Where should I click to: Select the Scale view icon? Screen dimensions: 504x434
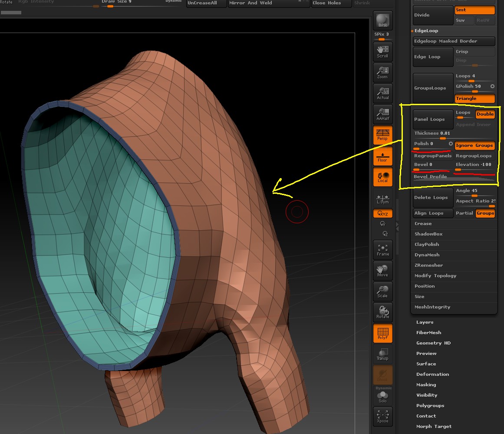click(382, 292)
